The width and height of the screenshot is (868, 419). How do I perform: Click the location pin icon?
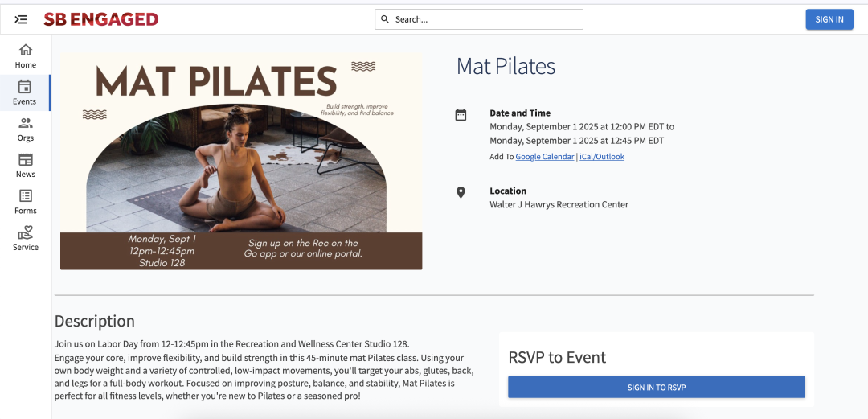[461, 193]
